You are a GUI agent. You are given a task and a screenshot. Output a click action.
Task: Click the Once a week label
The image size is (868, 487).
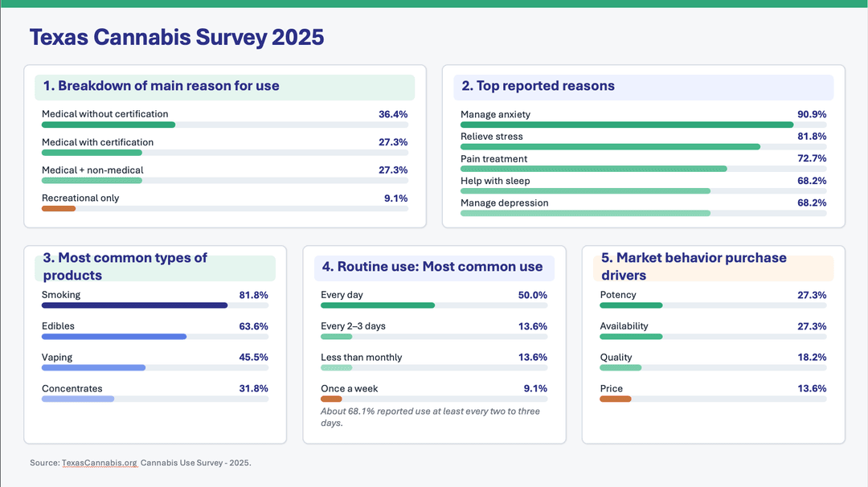(x=348, y=388)
